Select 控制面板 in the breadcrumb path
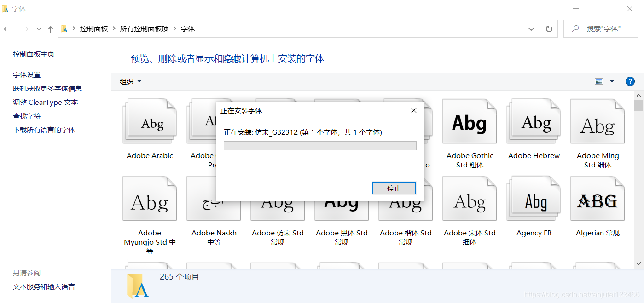Screen dimensions: 644x303 pos(94,29)
